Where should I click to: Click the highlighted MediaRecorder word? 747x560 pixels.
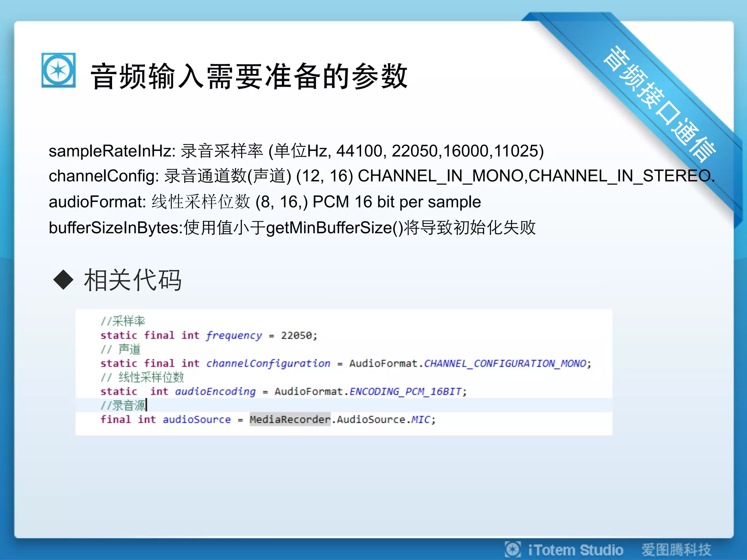290,419
